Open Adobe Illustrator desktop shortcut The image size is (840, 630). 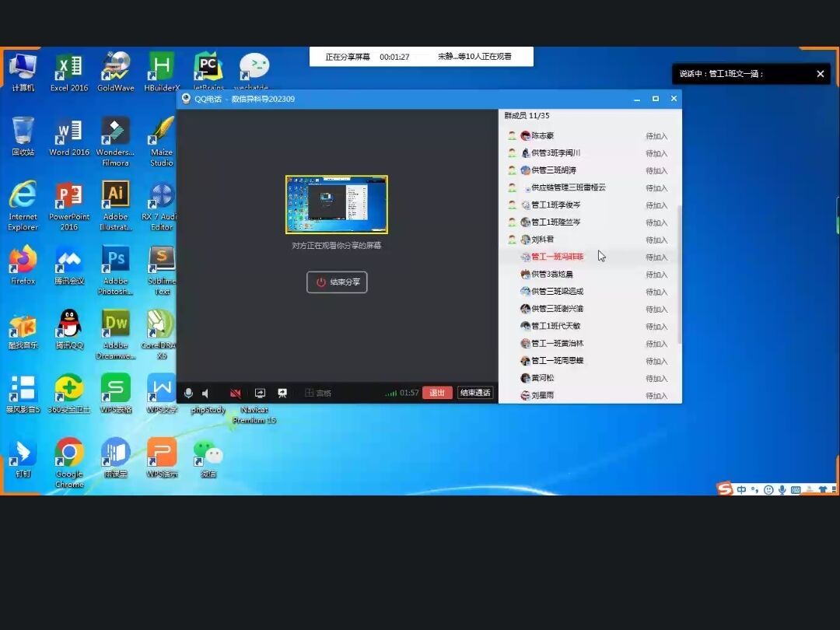coord(115,195)
